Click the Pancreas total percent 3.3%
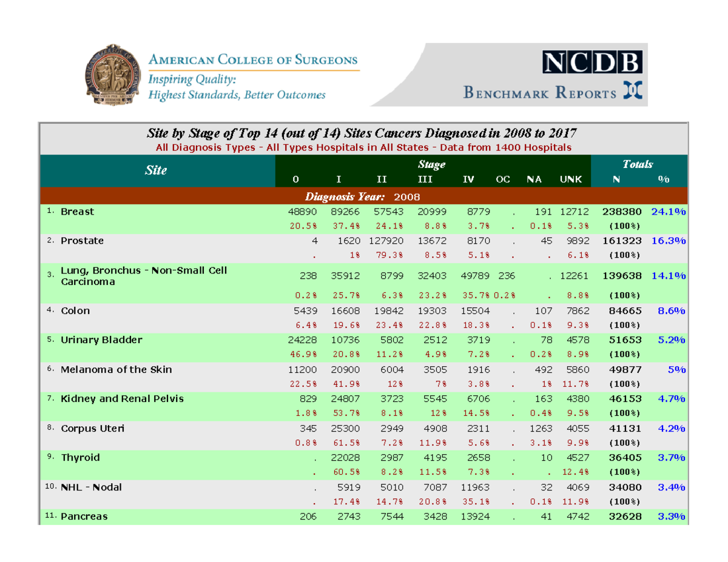 tap(672, 517)
